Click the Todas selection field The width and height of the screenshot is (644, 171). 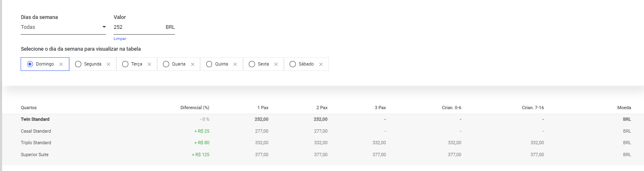[63, 27]
